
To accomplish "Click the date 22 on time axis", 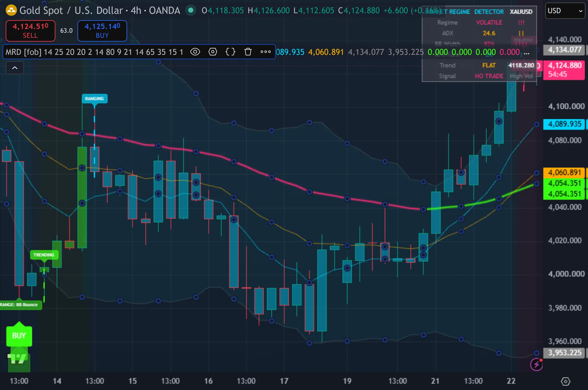I will 511,381.
